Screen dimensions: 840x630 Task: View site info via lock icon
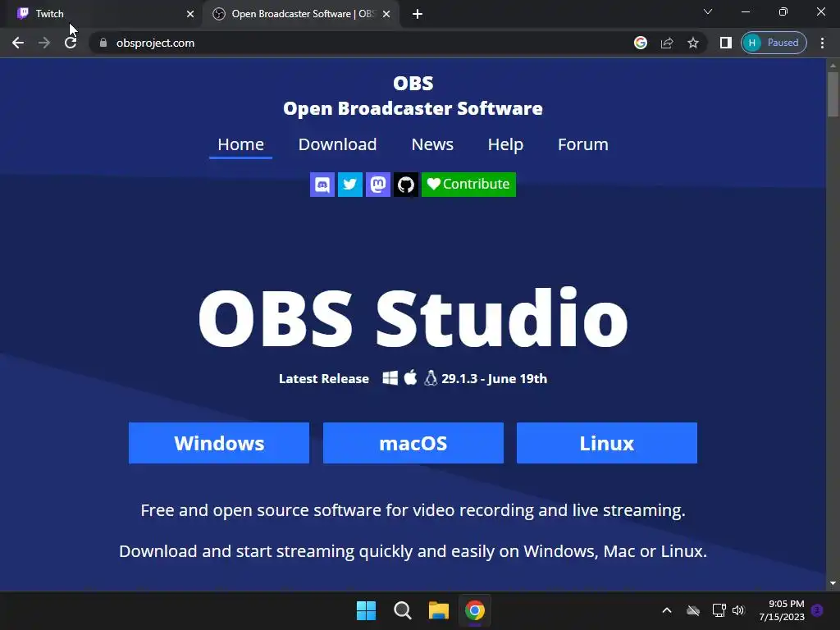pyautogui.click(x=103, y=43)
